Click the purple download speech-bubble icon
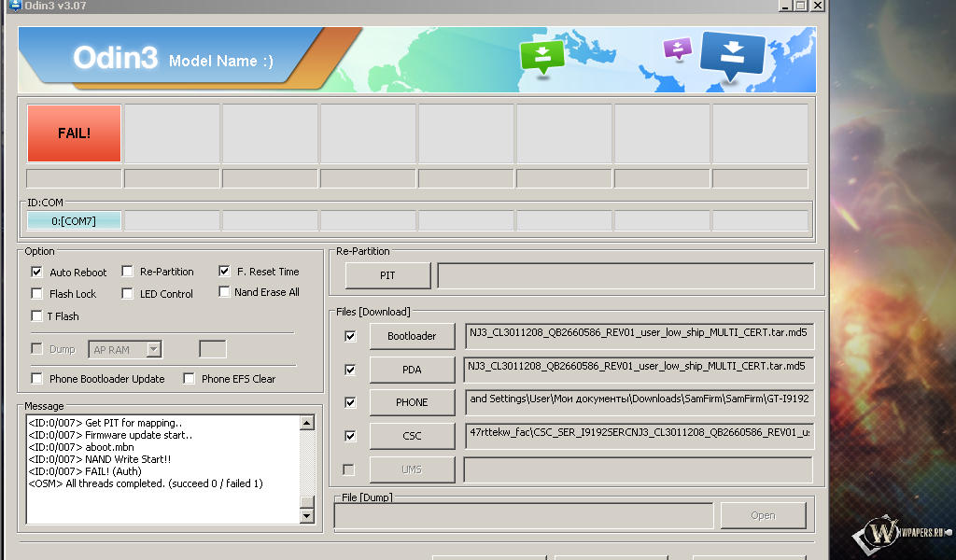 pos(678,48)
